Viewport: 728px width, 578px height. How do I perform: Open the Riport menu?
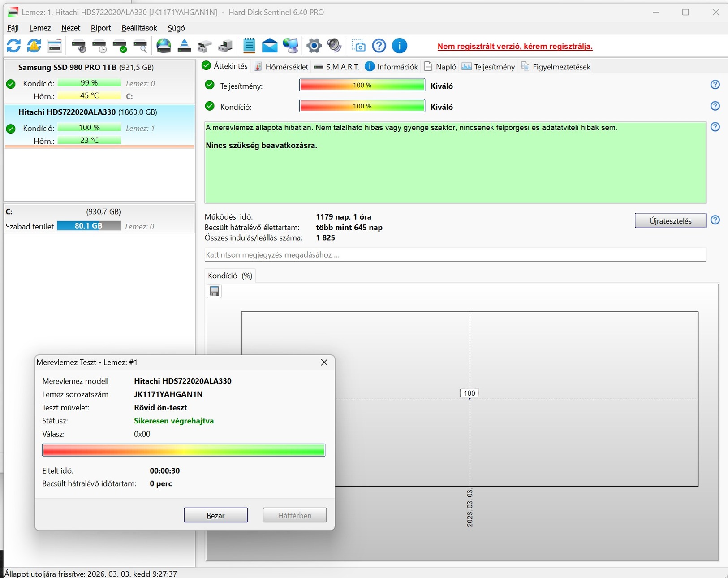(101, 28)
